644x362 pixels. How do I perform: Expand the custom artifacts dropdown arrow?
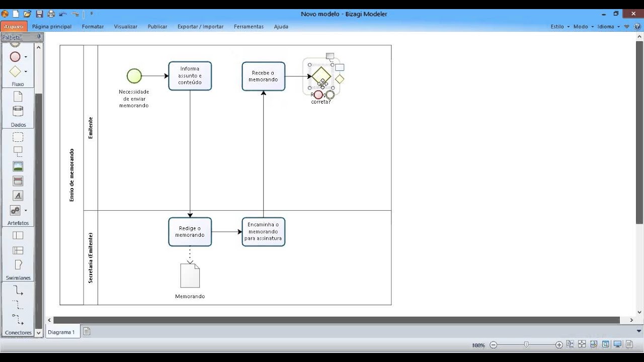pos(26,211)
